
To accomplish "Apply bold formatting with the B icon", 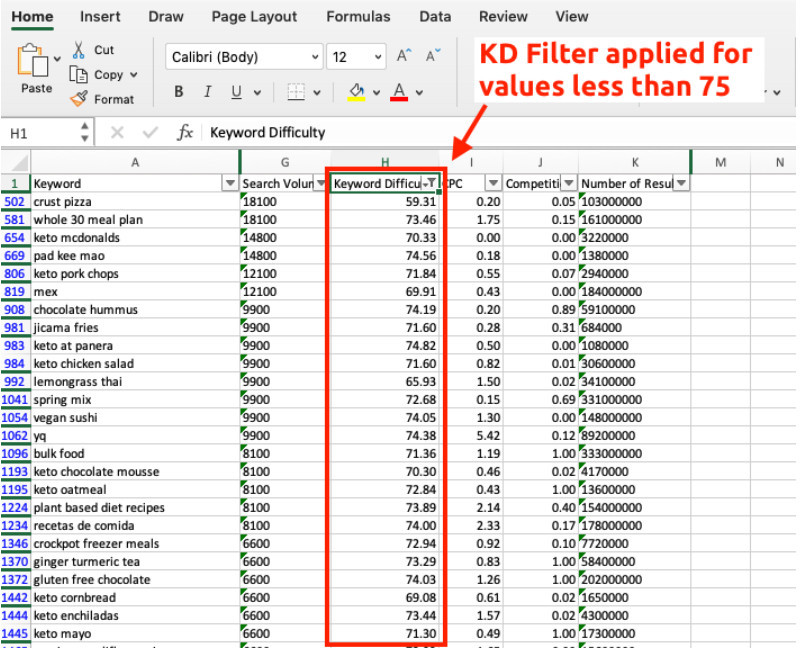I will 179,92.
